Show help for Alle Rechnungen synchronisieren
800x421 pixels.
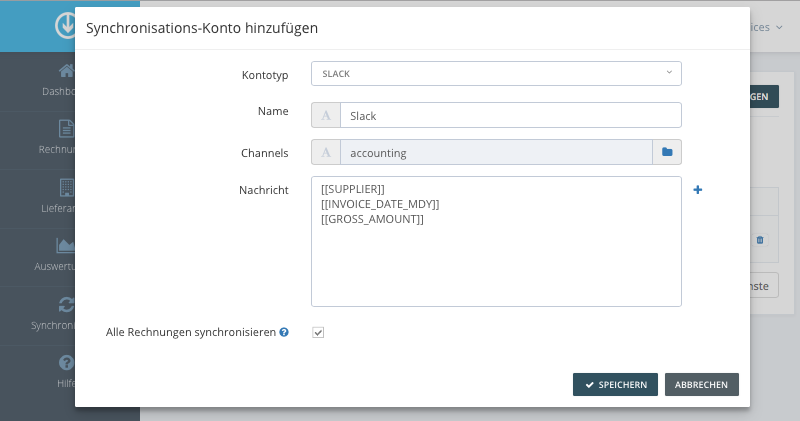[284, 332]
